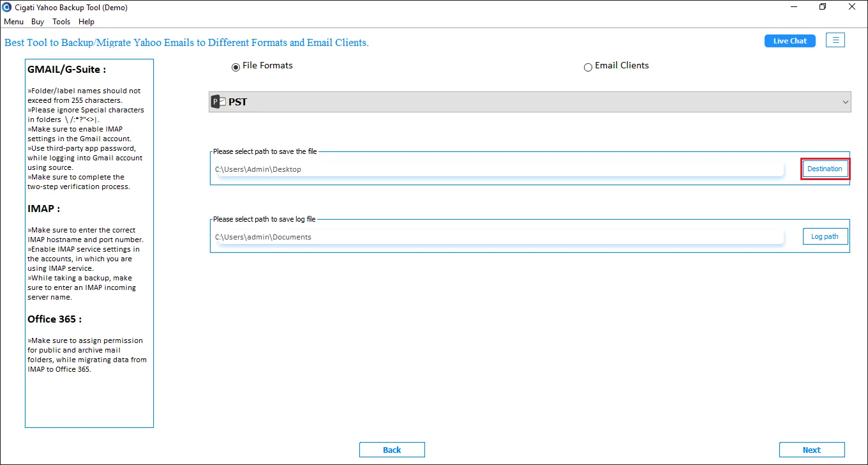Go Back to the previous step
The image size is (868, 465).
point(392,450)
